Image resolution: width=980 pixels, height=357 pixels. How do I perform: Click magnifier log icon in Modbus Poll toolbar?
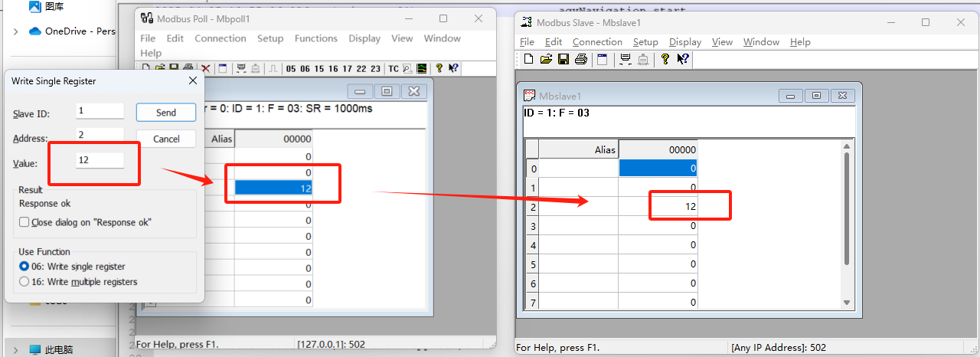tap(407, 69)
